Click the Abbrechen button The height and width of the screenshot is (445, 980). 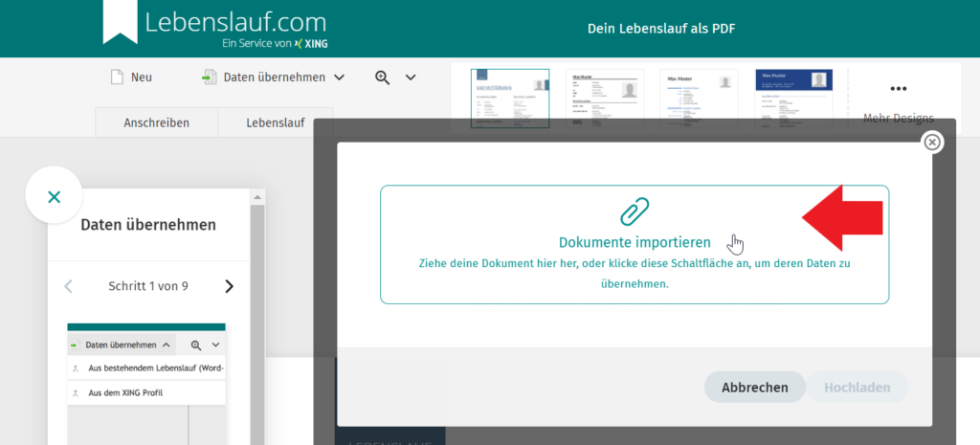tap(755, 388)
